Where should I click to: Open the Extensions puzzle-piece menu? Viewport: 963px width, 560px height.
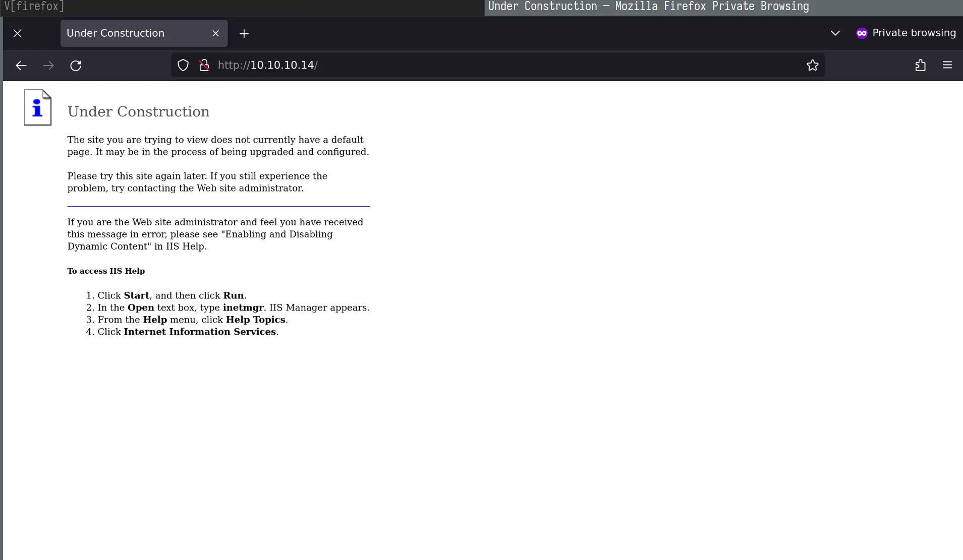tap(920, 66)
